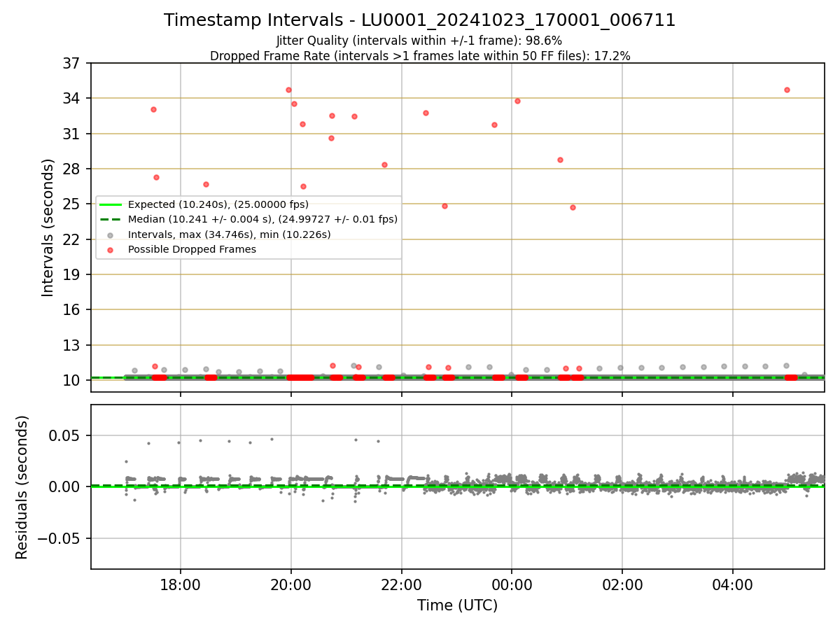Select legend entry "Expected (10.240s), (25.00000 fps)"
The width and height of the screenshot is (840, 630).
click(x=218, y=204)
